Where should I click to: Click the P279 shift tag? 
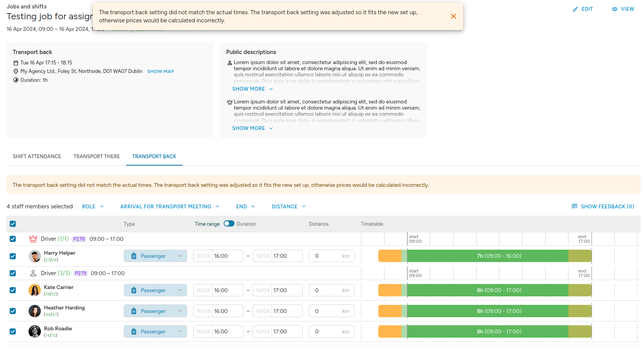(81, 273)
